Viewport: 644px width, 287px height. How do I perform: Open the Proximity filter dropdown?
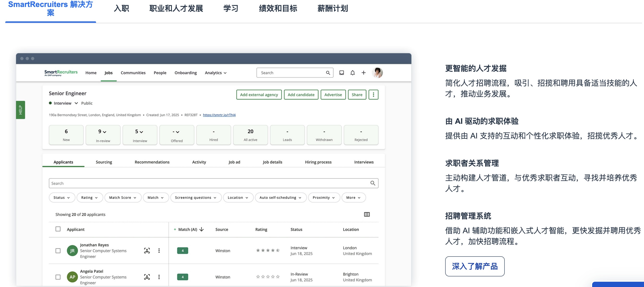click(x=324, y=197)
